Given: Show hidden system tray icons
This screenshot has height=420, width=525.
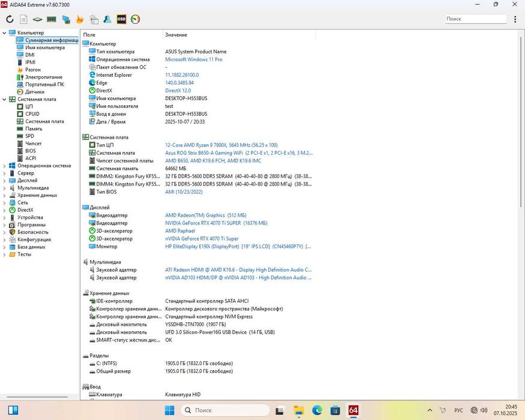Looking at the screenshot, I should click(x=430, y=410).
